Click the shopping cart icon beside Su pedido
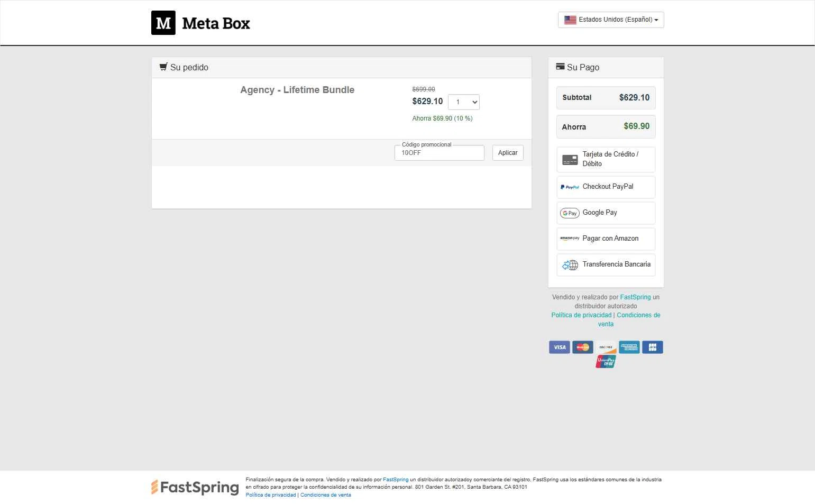This screenshot has height=504, width=815. (x=163, y=67)
